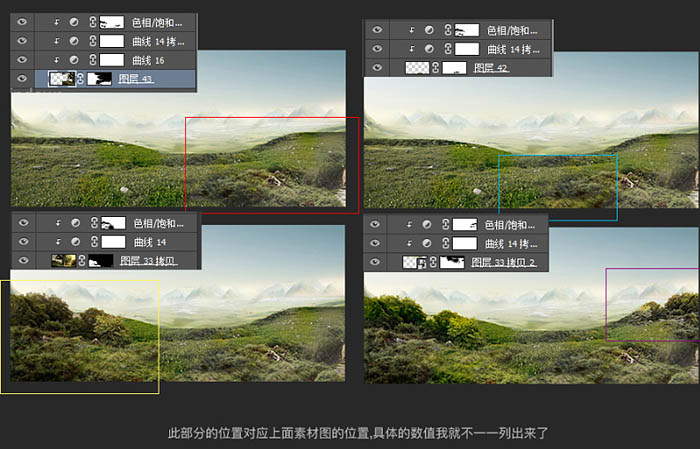
Task: Click the clipping arrow on 曲线 14 row
Action: (x=58, y=241)
